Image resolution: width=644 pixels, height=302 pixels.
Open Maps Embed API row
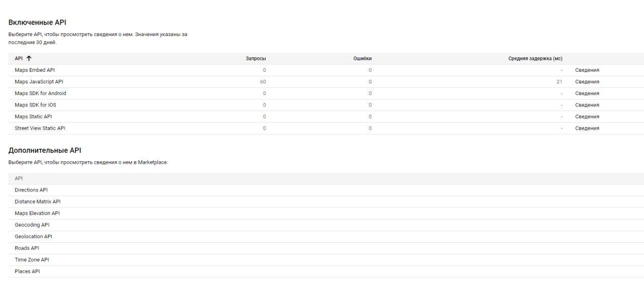[326, 70]
